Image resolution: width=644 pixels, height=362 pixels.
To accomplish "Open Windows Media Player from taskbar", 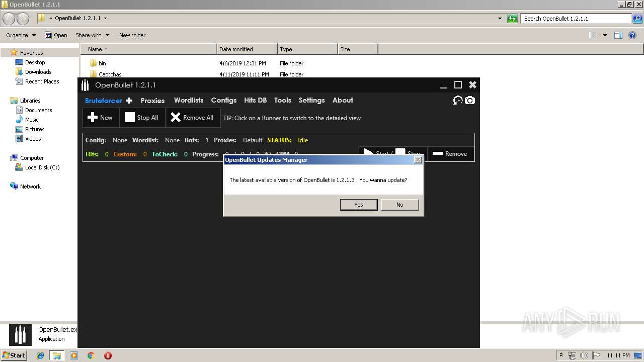I will [74, 355].
